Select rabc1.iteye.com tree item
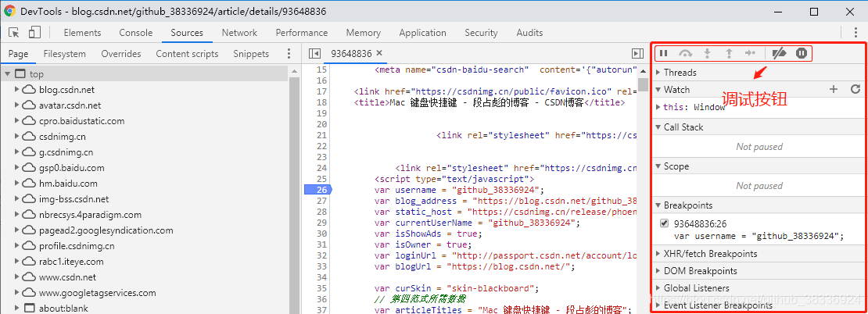 click(71, 262)
